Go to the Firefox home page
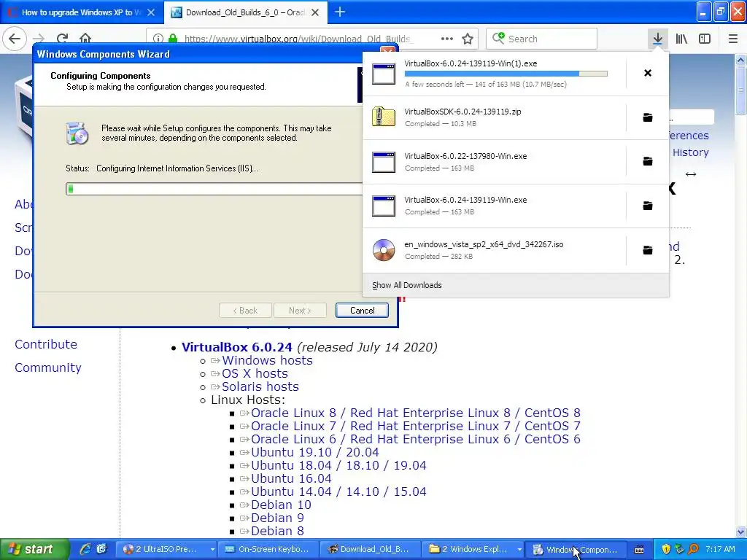747x560 pixels. [85, 39]
